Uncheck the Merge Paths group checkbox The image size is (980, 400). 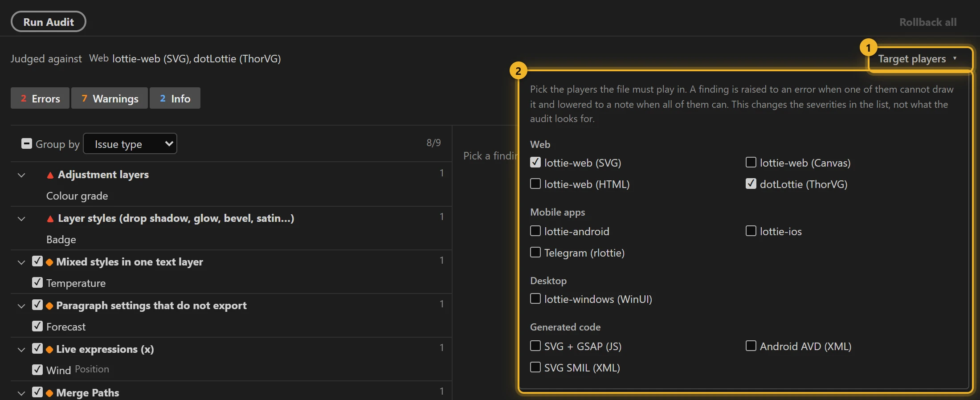(x=37, y=392)
